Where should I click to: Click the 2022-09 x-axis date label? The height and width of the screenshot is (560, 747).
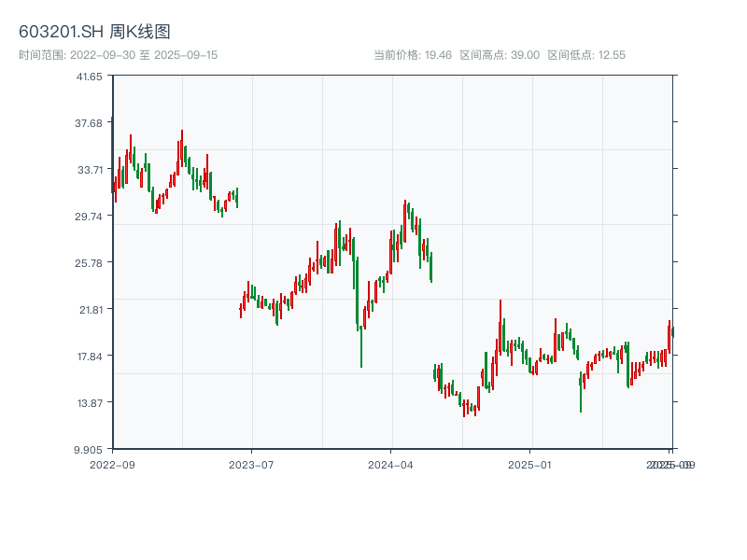click(112, 464)
